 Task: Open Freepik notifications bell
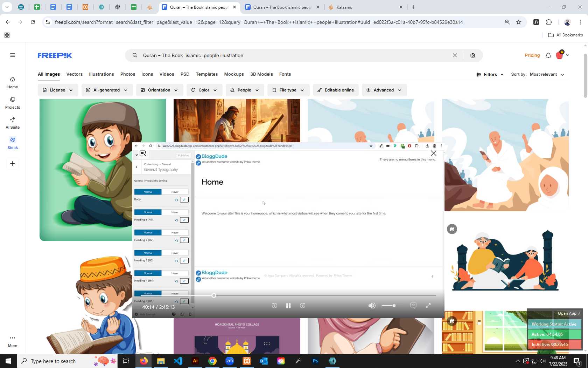click(548, 55)
